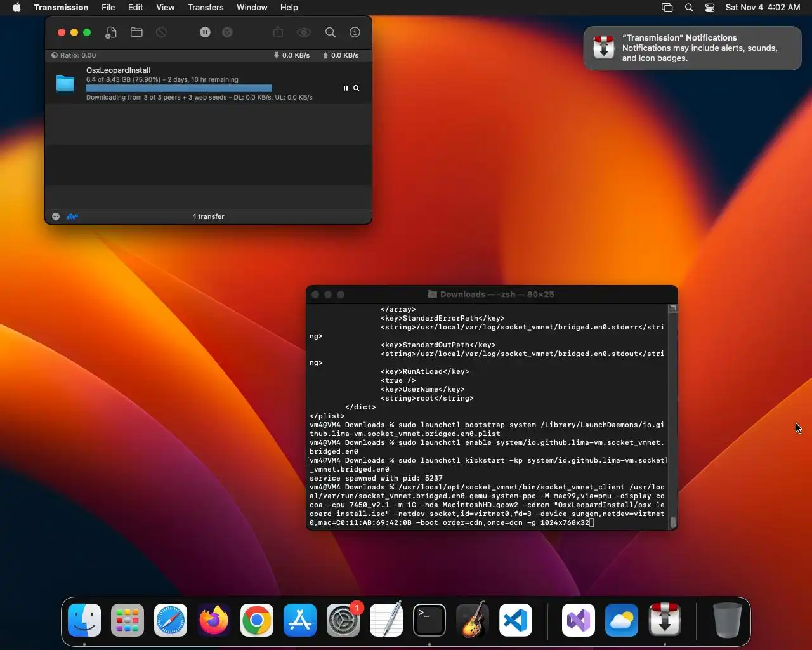Click the Resume All toolbar icon
Screen dimensions: 812x650
[227, 32]
